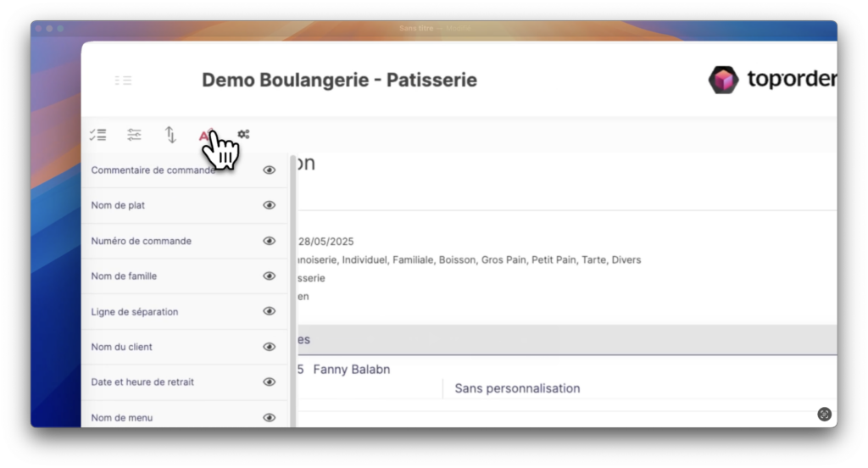
Task: Open the checklist selection icon in toolbar
Action: coord(97,135)
